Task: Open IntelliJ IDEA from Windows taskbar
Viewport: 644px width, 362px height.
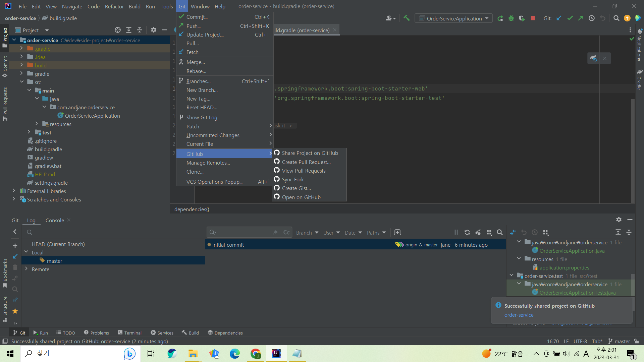Action: [x=276, y=354]
